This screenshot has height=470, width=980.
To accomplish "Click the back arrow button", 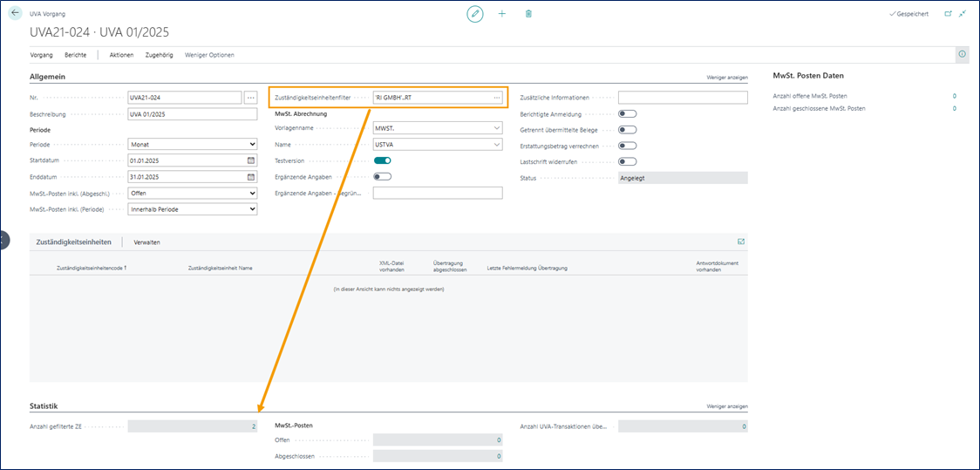I will 15,14.
